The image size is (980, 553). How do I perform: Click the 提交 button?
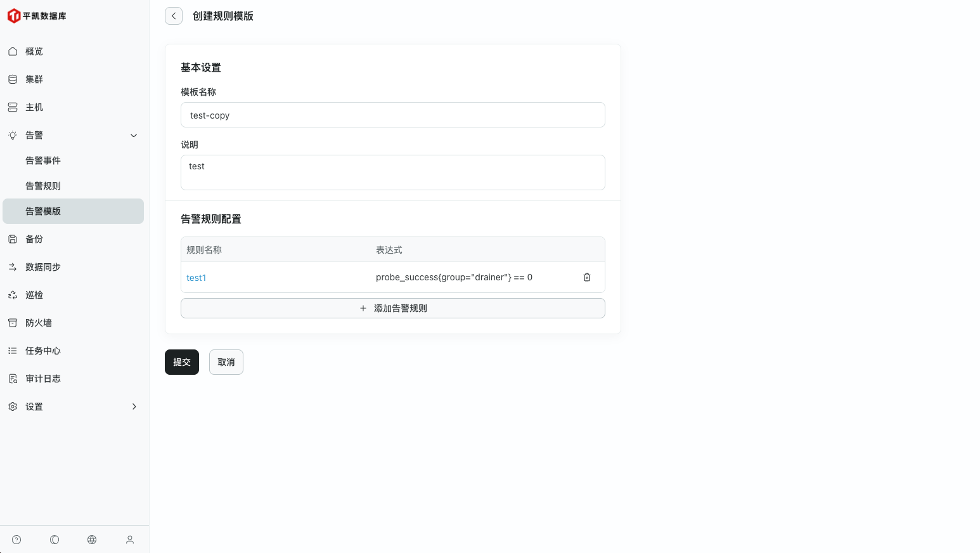(182, 362)
